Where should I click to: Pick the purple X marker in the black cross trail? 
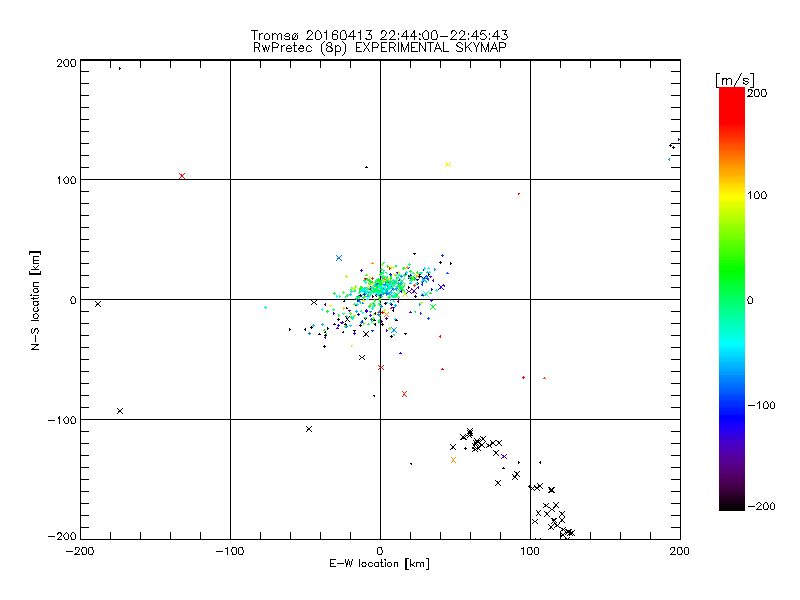coord(504,457)
